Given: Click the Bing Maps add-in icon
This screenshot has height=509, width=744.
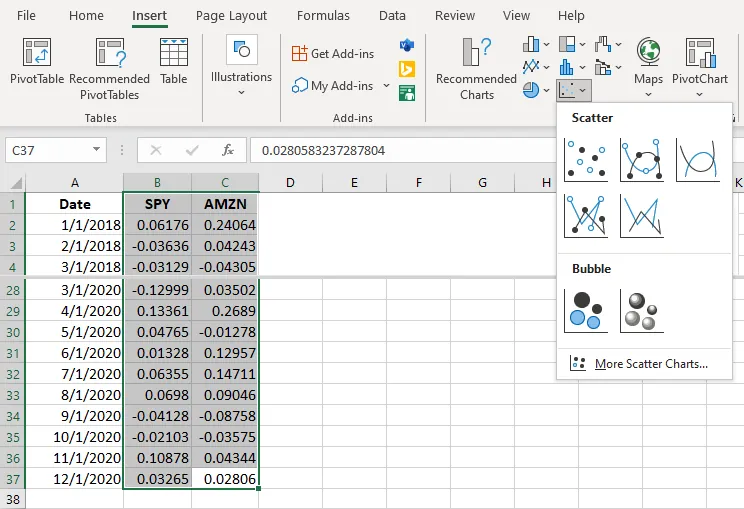Looking at the screenshot, I should click(x=407, y=69).
